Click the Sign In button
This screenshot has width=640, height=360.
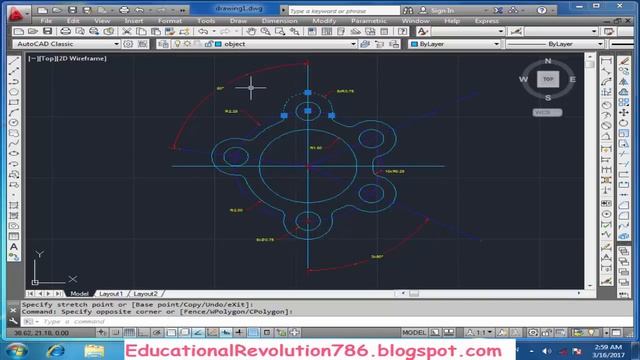tap(442, 10)
